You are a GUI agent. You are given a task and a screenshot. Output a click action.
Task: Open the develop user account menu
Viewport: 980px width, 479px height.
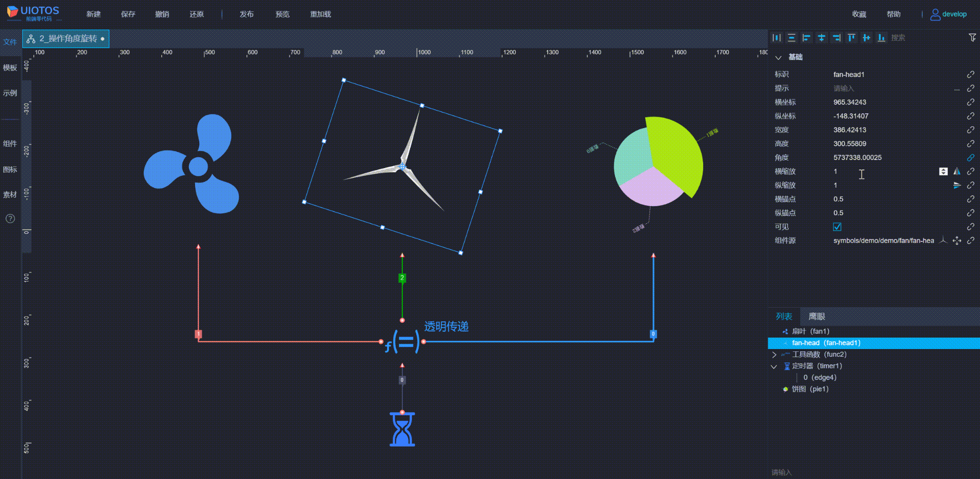(949, 14)
